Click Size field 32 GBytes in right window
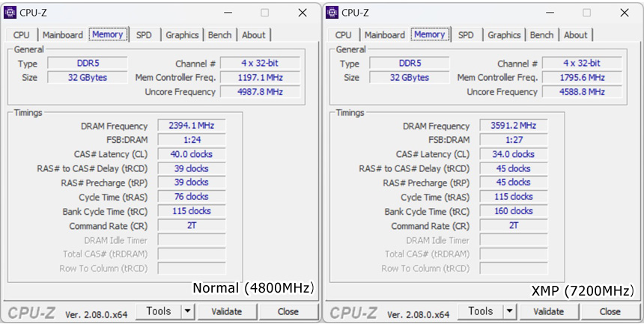The height and width of the screenshot is (327, 644). point(410,78)
